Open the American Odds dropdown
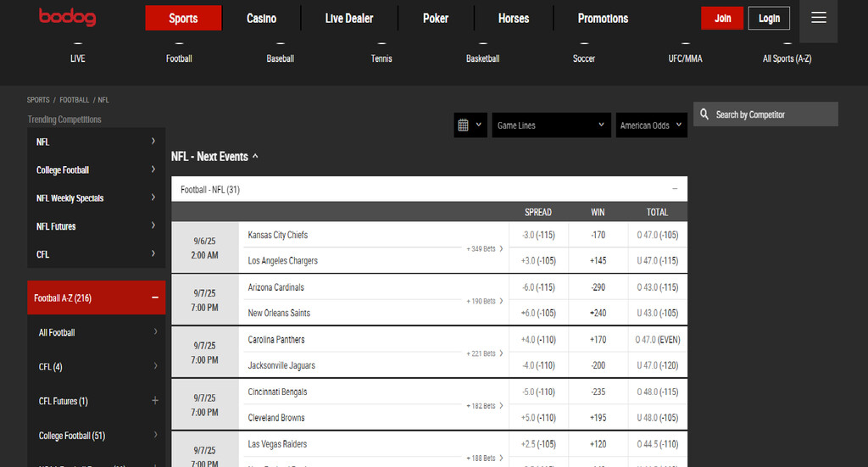The image size is (868, 467). pos(652,125)
